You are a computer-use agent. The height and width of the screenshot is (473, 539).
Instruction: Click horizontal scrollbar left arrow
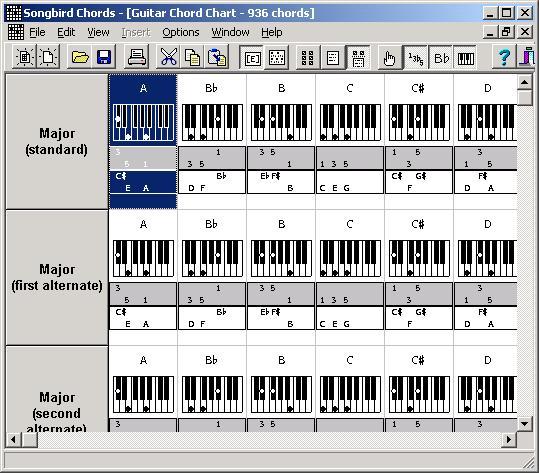pyautogui.click(x=13, y=440)
